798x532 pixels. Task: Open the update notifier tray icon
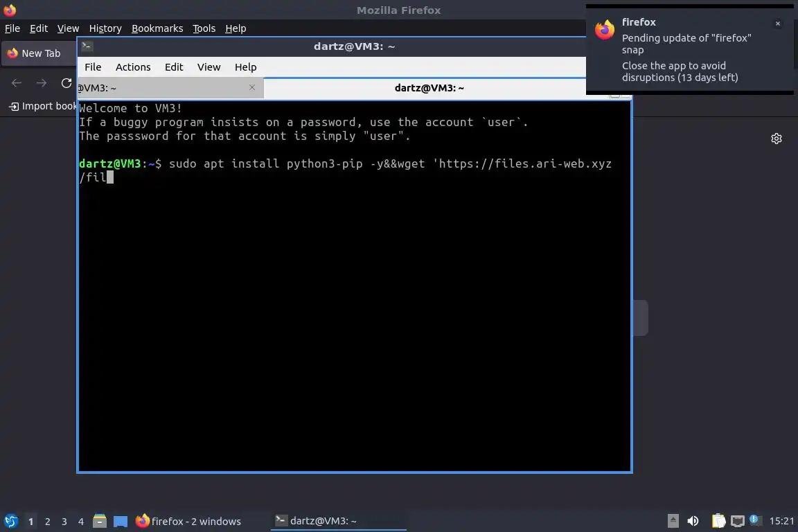(755, 520)
